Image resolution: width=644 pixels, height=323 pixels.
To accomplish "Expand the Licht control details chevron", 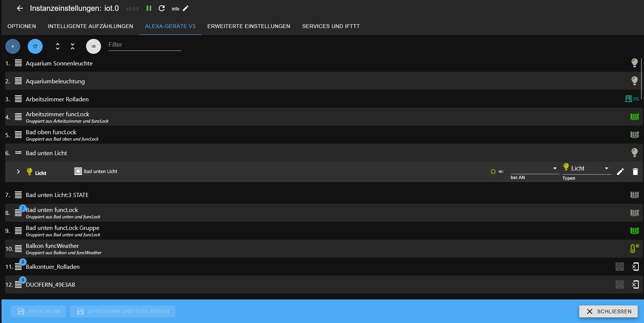I will 18,172.
